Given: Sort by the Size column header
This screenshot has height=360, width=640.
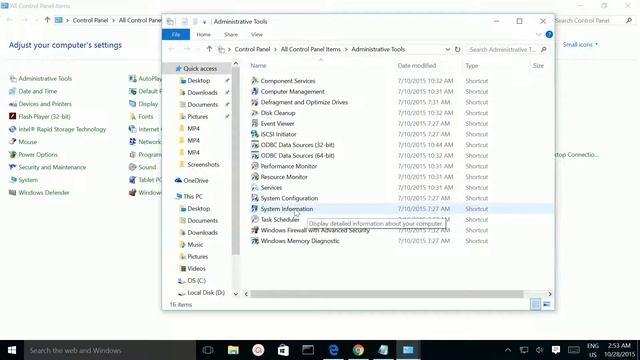Looking at the screenshot, I should [x=538, y=65].
